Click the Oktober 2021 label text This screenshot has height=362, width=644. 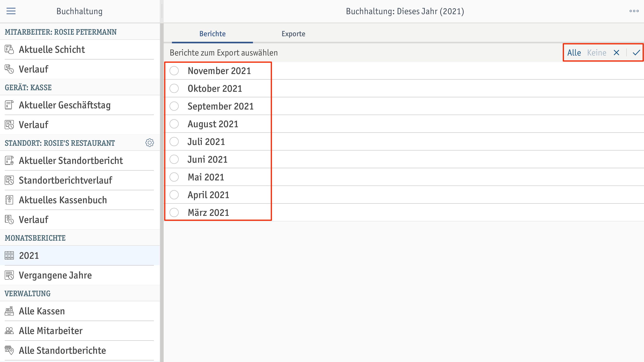(215, 88)
